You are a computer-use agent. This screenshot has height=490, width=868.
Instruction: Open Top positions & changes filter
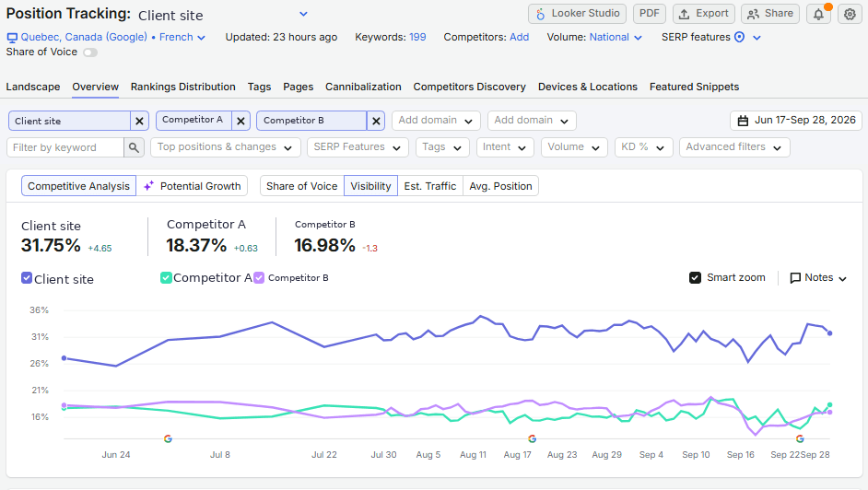click(x=226, y=147)
